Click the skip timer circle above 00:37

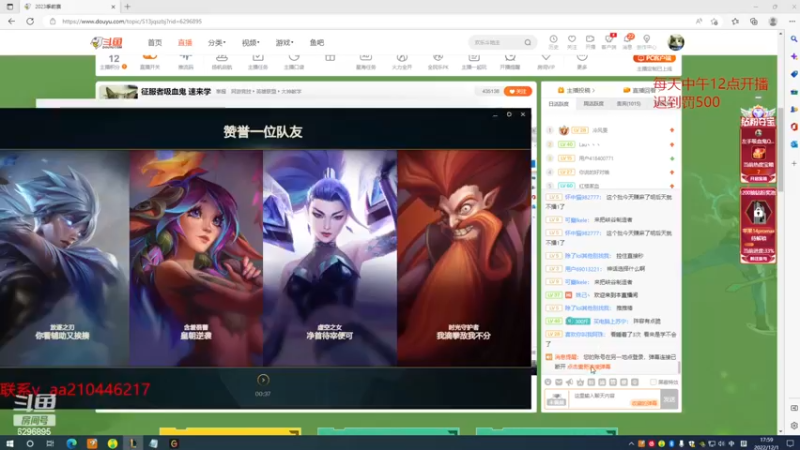263,380
